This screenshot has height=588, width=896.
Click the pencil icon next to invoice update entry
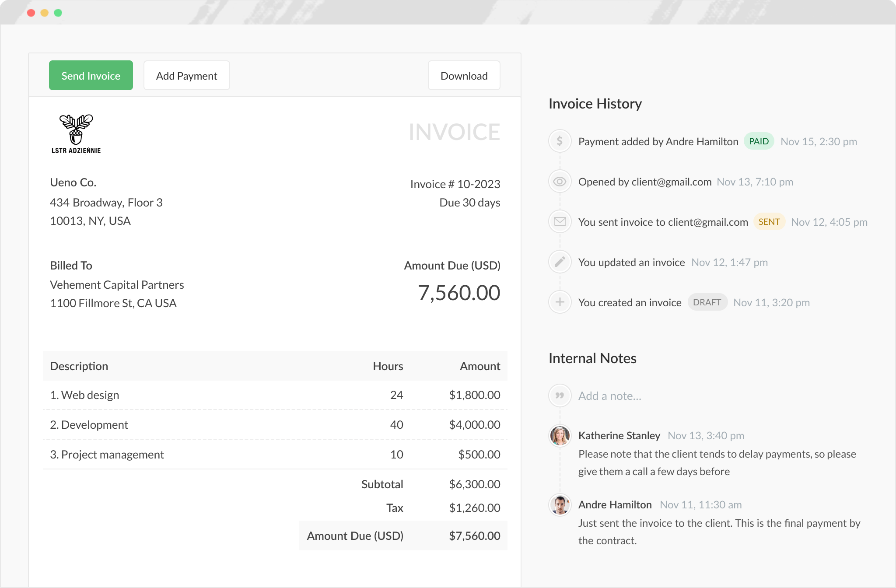560,262
